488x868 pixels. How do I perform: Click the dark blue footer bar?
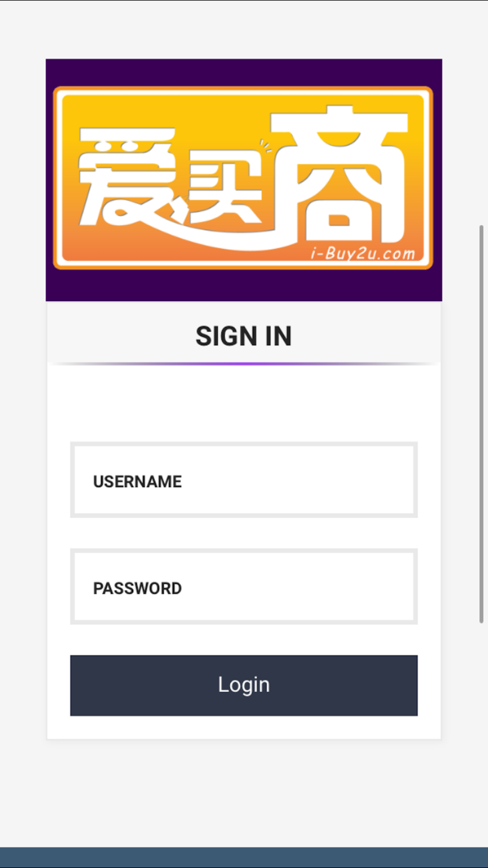(244, 857)
